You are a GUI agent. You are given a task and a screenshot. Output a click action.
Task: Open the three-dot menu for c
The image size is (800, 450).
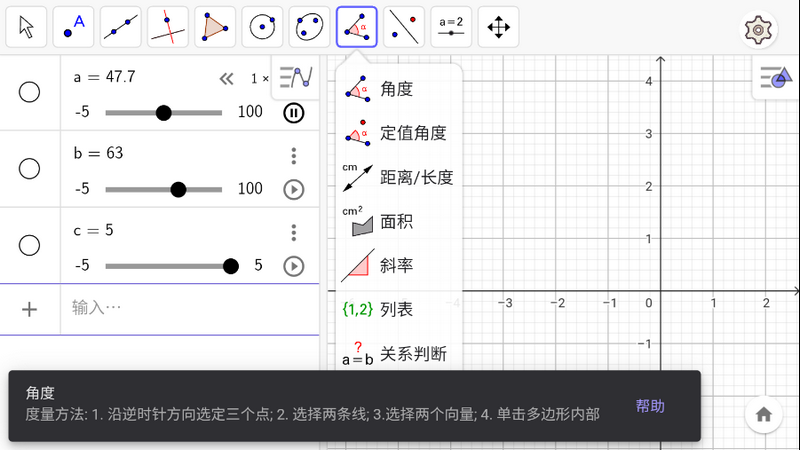[293, 232]
